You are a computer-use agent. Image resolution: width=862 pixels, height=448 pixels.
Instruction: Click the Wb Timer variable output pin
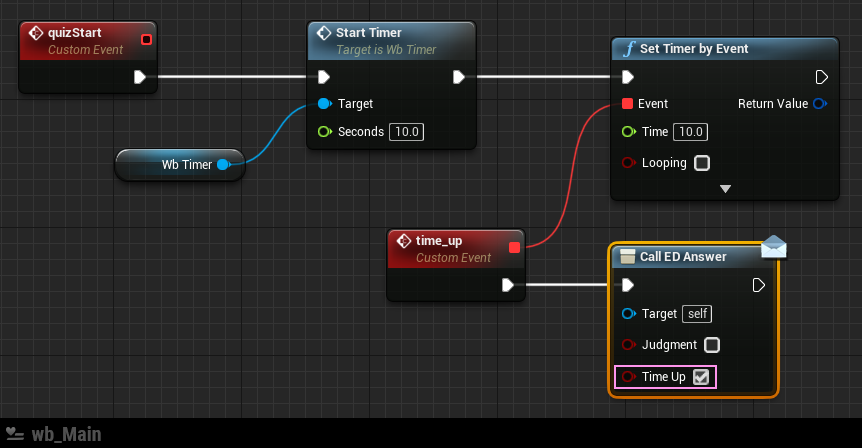(x=224, y=164)
